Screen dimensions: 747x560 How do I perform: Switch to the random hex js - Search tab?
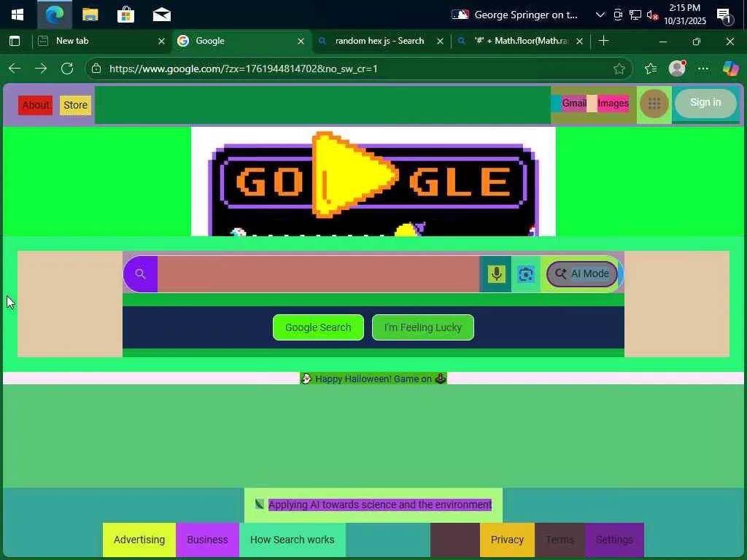379,41
